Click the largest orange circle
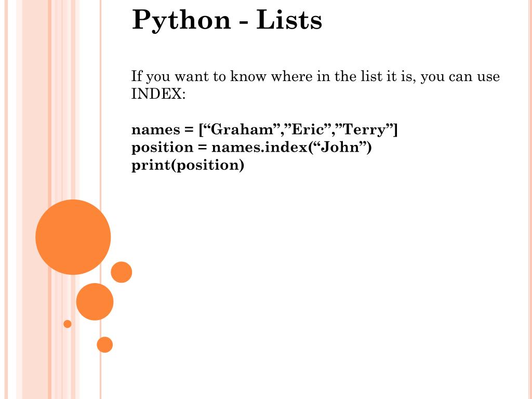 (x=73, y=237)
